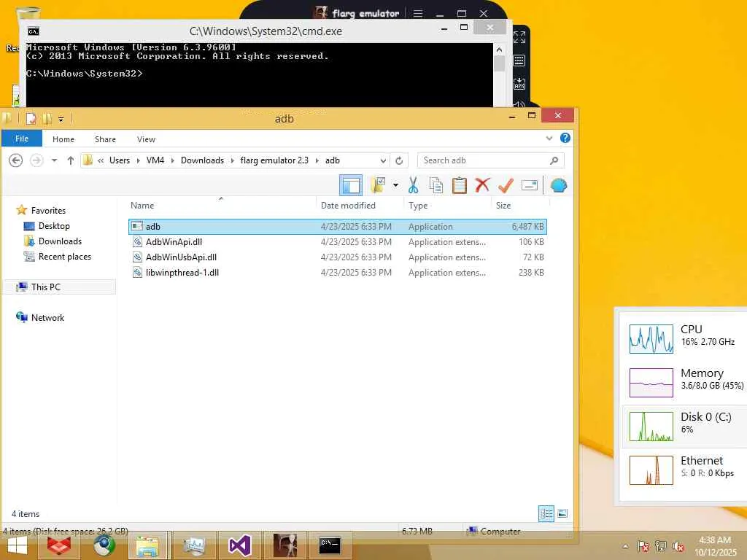Expand the ribbon with the chevron
Viewport: 747px width, 560px height.
549,139
